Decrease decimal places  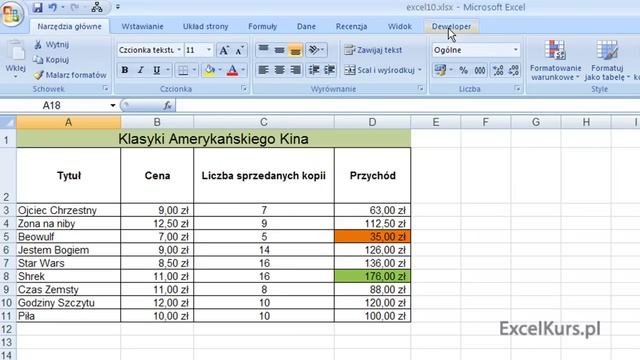click(x=514, y=70)
